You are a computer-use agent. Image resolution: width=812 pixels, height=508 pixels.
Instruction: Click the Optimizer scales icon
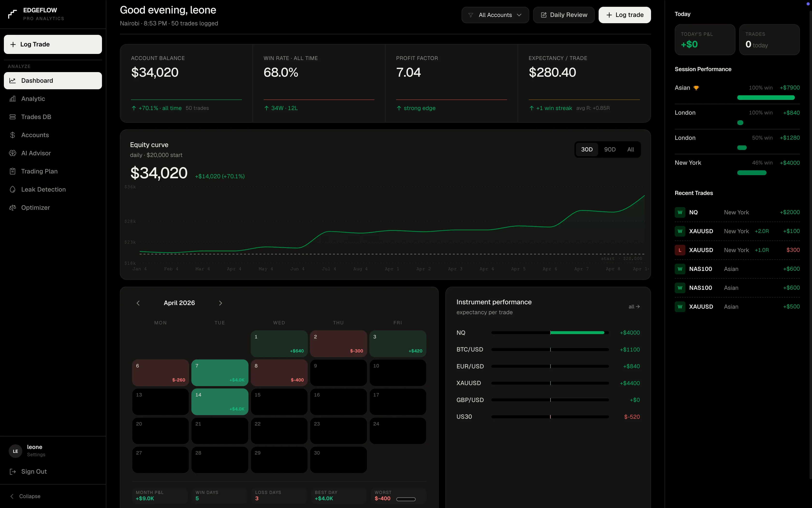pyautogui.click(x=12, y=208)
